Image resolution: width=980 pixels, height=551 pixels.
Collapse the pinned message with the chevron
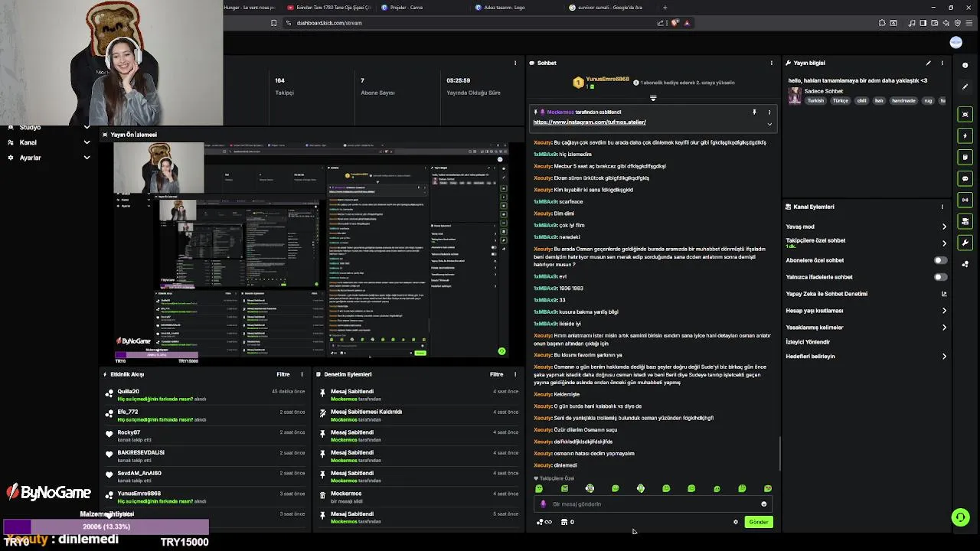click(x=769, y=124)
